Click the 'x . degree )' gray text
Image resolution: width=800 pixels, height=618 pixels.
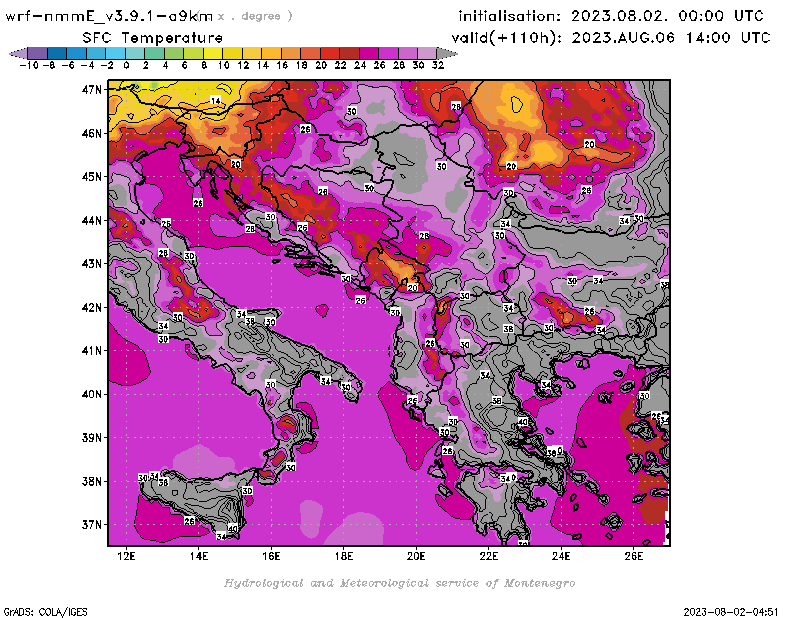tap(255, 16)
